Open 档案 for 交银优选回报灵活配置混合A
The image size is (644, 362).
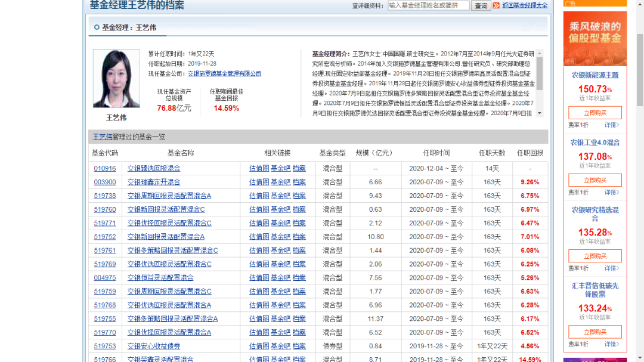click(299, 305)
